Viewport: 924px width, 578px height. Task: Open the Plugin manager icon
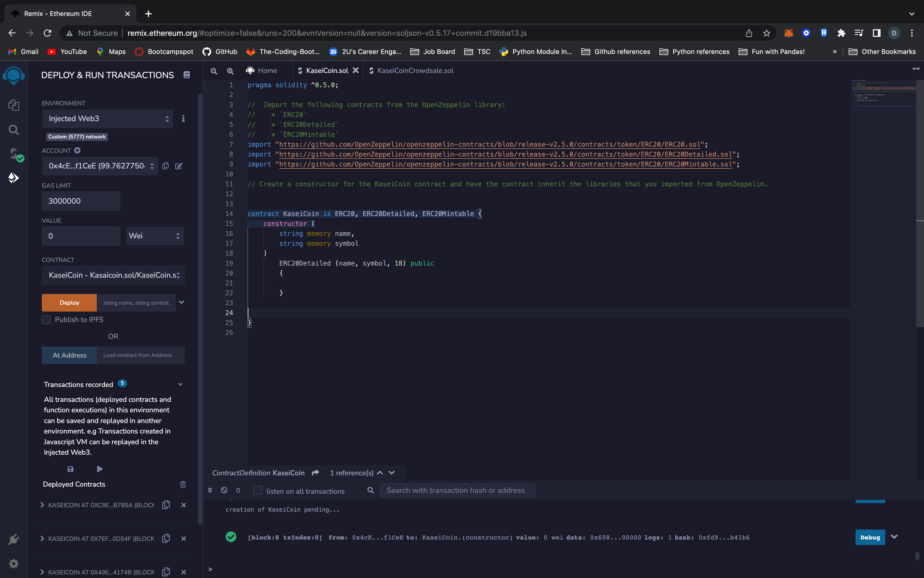pos(14,539)
